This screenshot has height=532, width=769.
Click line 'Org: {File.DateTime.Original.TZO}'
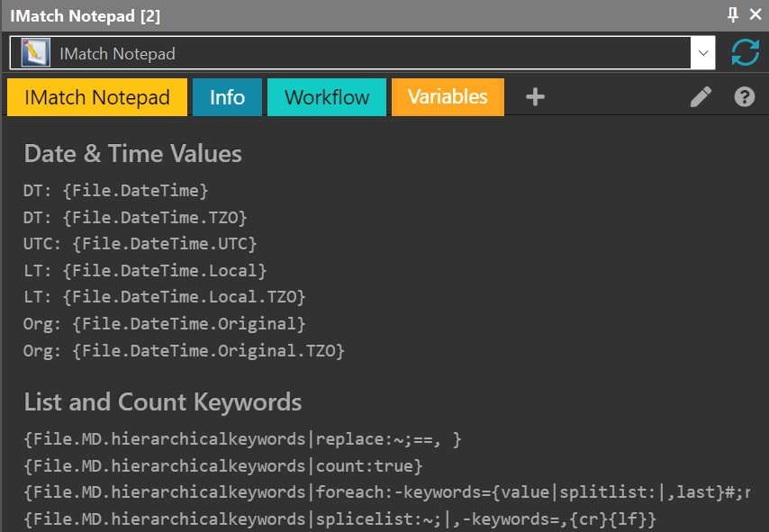(184, 350)
